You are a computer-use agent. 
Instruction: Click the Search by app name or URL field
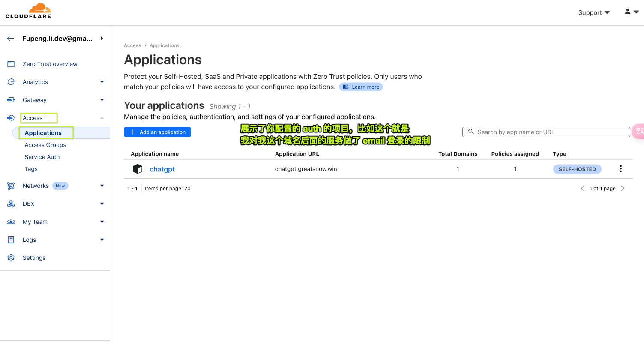click(546, 132)
